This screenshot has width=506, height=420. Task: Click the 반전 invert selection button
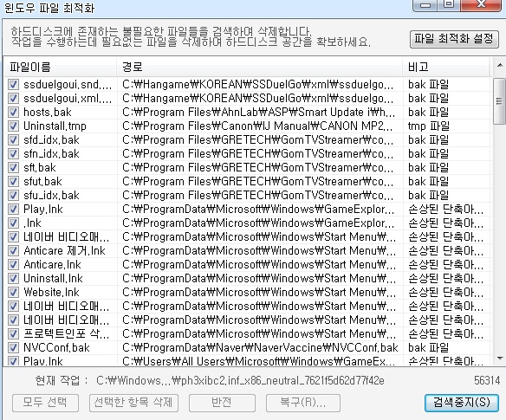[x=222, y=403]
